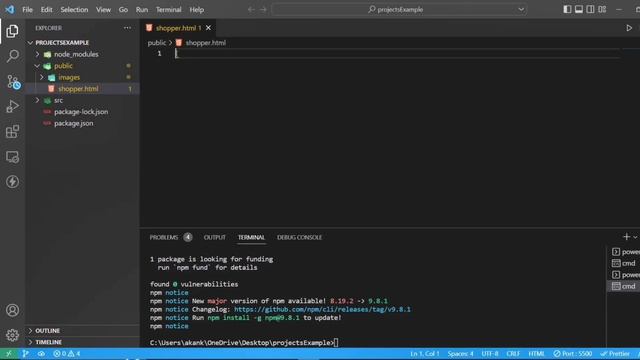640x360 pixels.
Task: Close the shopper.html editor tab
Action: (x=209, y=28)
